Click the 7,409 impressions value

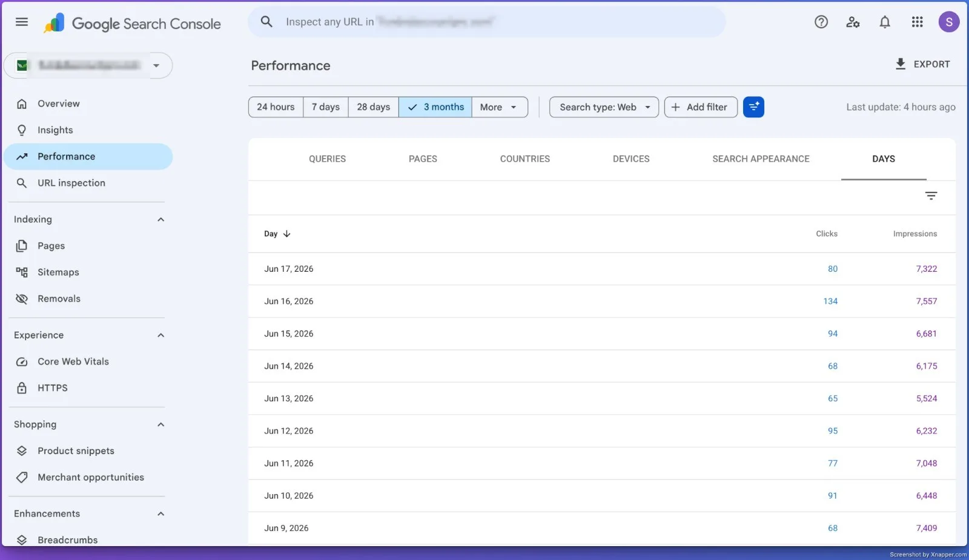tap(927, 528)
